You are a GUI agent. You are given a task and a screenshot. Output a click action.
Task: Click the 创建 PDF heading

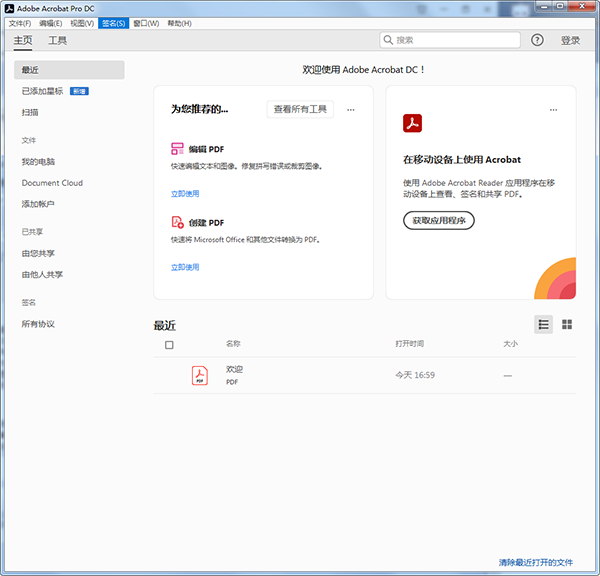tap(206, 222)
